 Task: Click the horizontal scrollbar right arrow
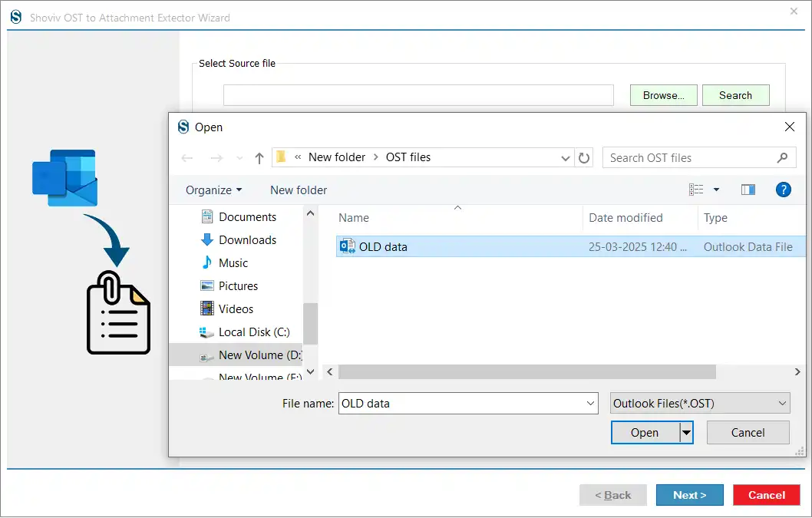pos(797,371)
